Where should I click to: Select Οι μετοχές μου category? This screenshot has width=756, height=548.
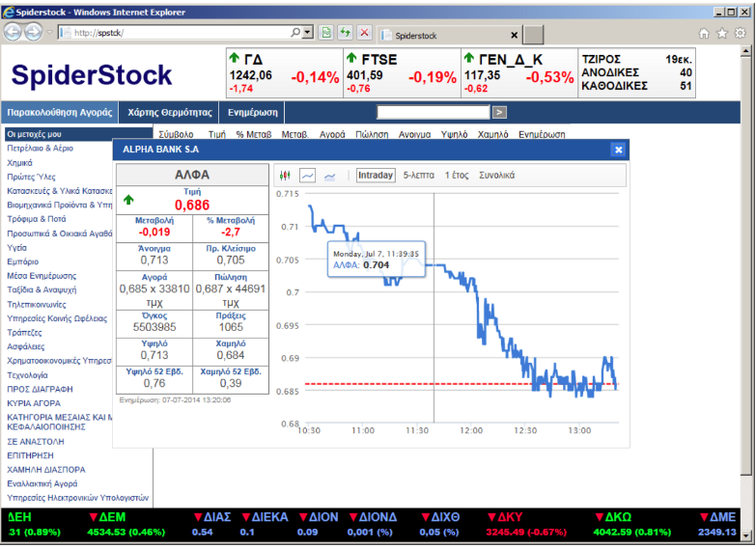pos(78,134)
